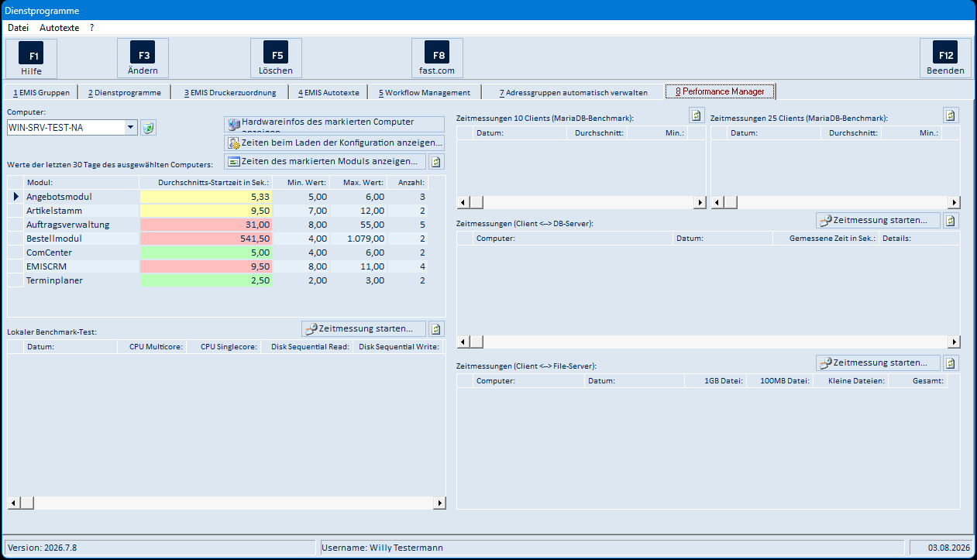Screen dimensions: 977x560
Task: Click the refresh icon beside the Computer dropdown
Action: pyautogui.click(x=148, y=128)
